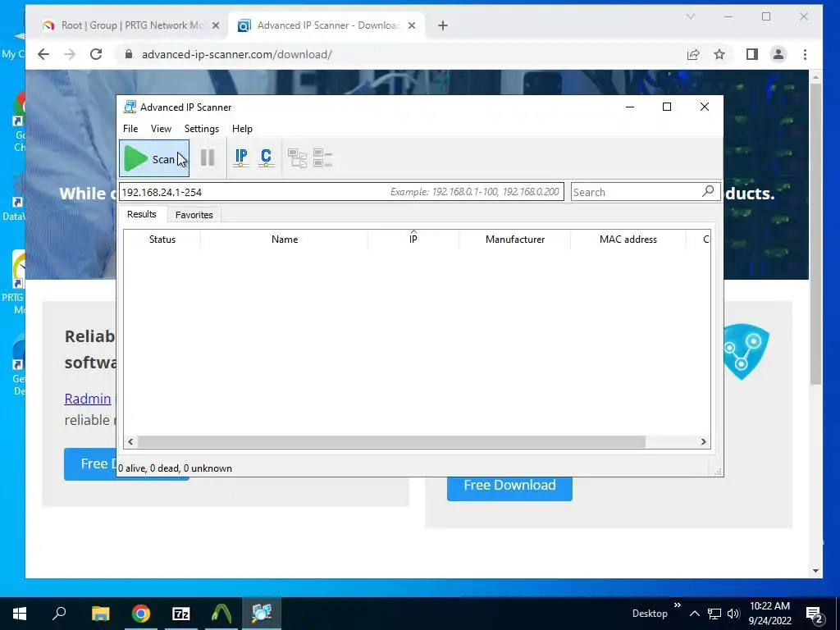The image size is (840, 630).
Task: Open taskbar Search magnifier
Action: [x=59, y=614]
